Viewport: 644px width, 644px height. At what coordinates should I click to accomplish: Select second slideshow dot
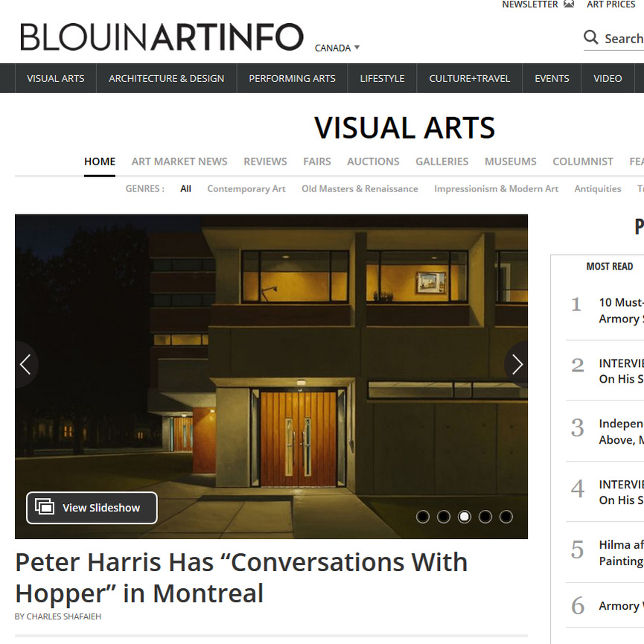(x=444, y=516)
